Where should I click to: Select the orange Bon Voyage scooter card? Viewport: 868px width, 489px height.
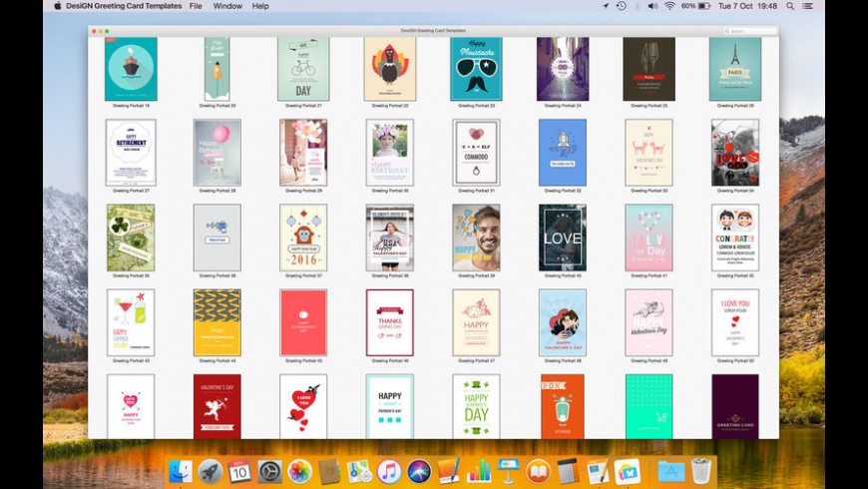pos(563,406)
